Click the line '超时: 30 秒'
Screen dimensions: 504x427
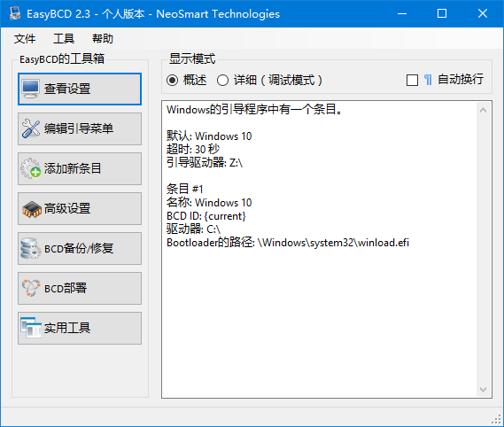[x=193, y=149]
